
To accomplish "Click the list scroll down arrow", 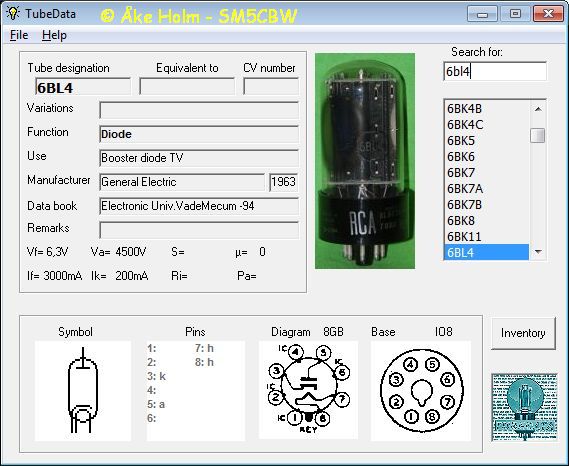I will [x=538, y=252].
